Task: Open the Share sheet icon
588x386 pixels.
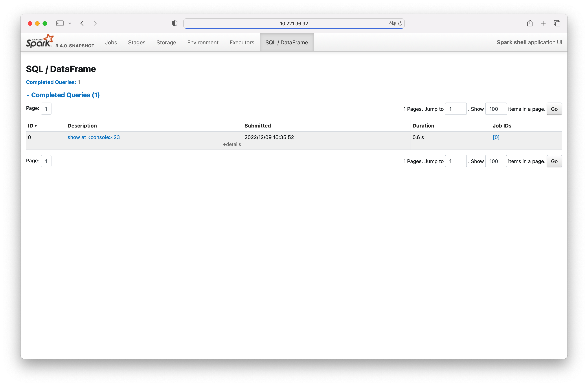Action: [x=530, y=23]
